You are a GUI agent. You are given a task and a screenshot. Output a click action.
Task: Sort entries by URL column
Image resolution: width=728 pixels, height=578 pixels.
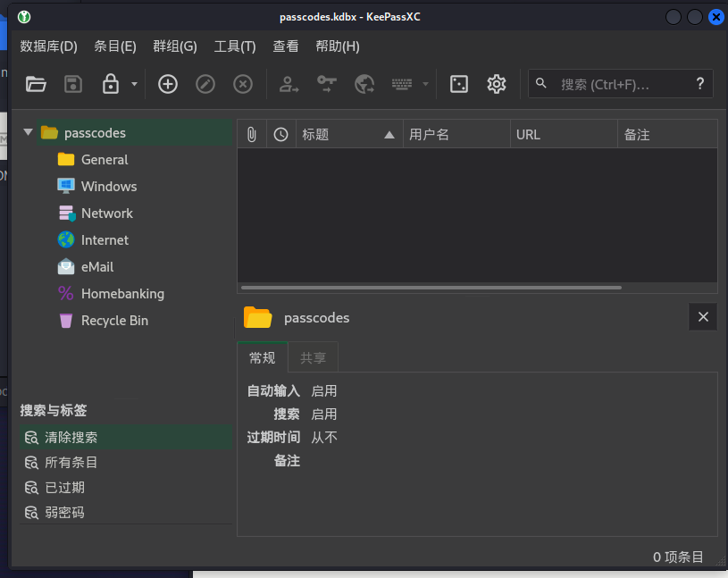click(564, 135)
